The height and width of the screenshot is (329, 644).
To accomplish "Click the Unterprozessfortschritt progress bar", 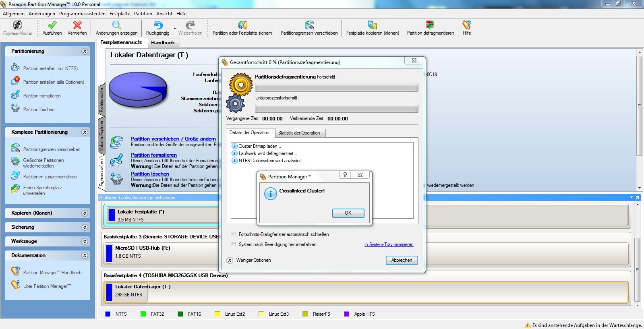I will point(336,108).
